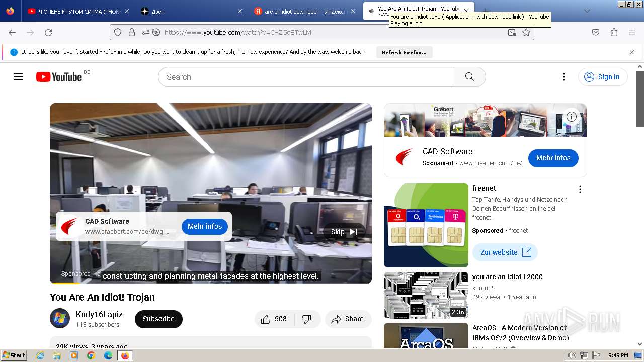The height and width of the screenshot is (362, 644).
Task: Open ad info icon on Gräbert banner
Action: (571, 117)
